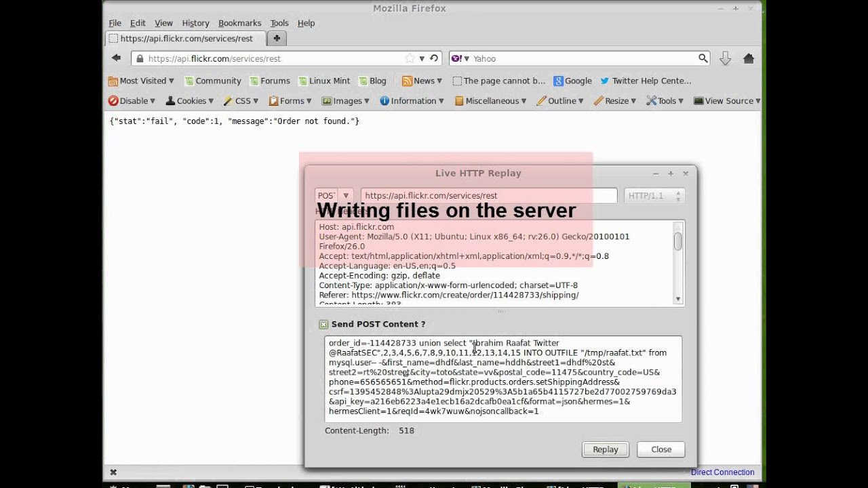Go back with the back arrow

pyautogui.click(x=117, y=58)
